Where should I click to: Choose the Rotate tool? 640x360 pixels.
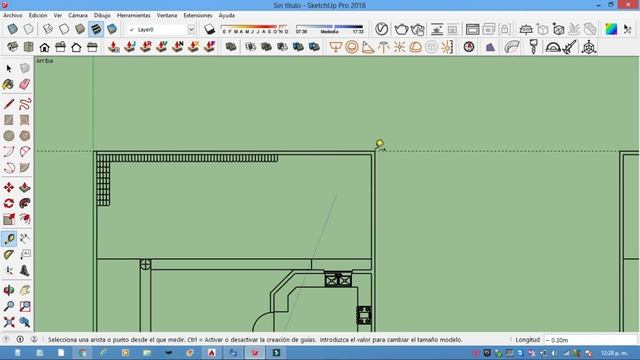coord(9,203)
